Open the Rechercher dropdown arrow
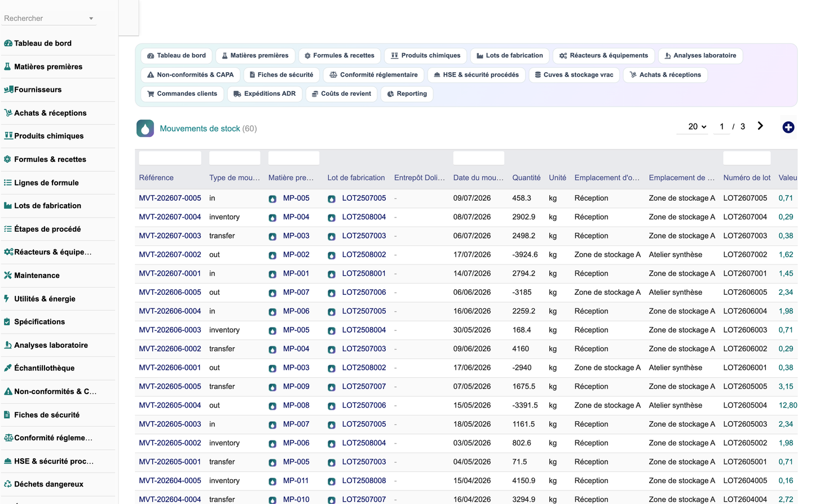 pyautogui.click(x=91, y=19)
